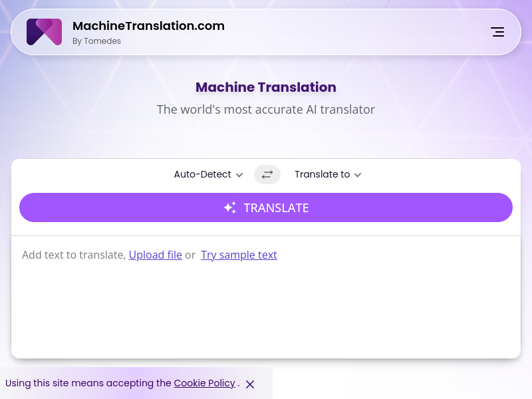Open the Translate to language dropdown

pyautogui.click(x=323, y=174)
